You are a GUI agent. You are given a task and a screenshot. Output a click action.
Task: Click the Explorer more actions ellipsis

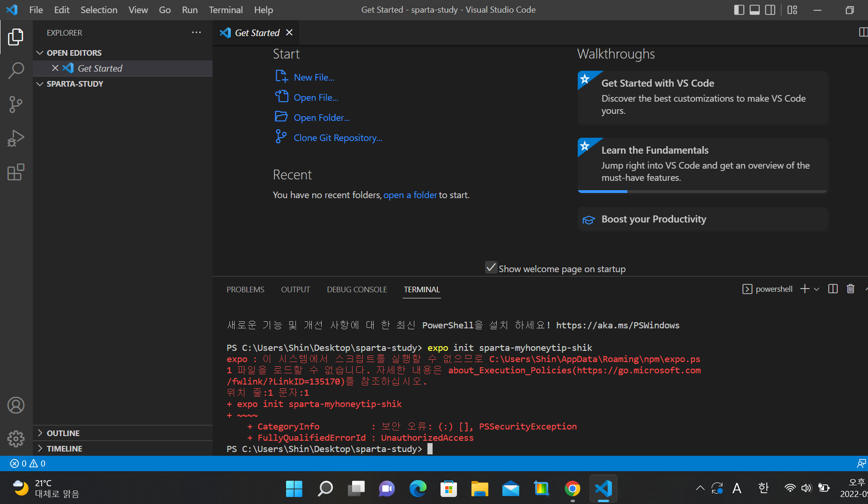point(196,33)
